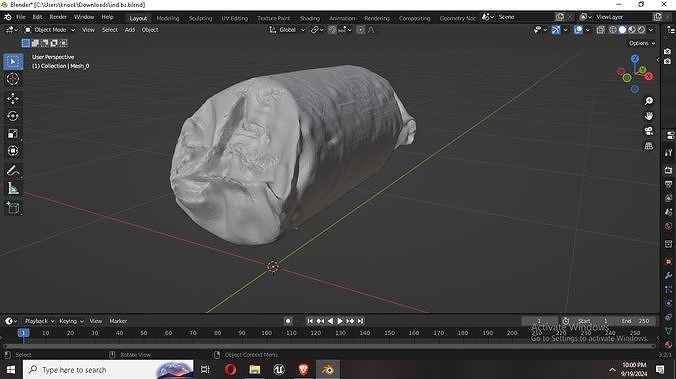Click the Blender logo menu icon

pyautogui.click(x=8, y=17)
